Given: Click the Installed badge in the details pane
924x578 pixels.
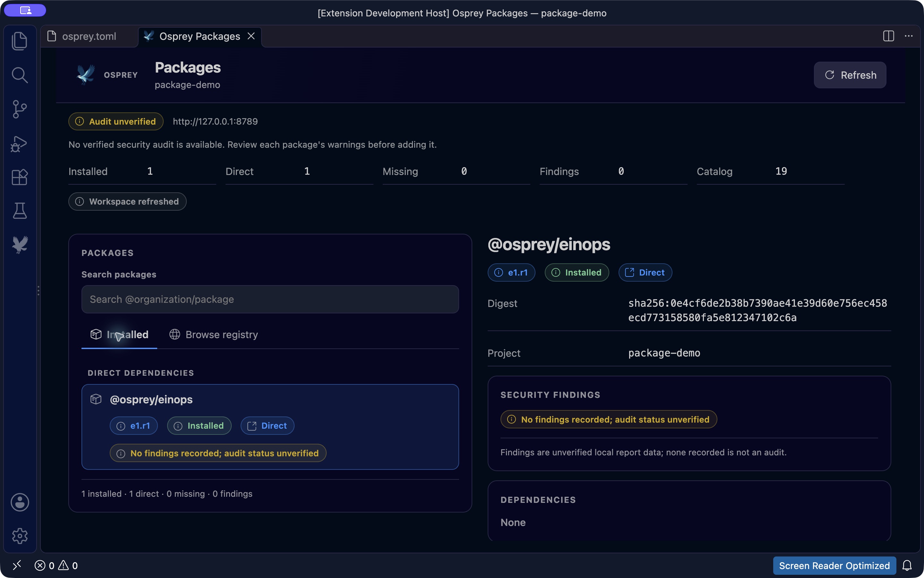Looking at the screenshot, I should tap(577, 273).
